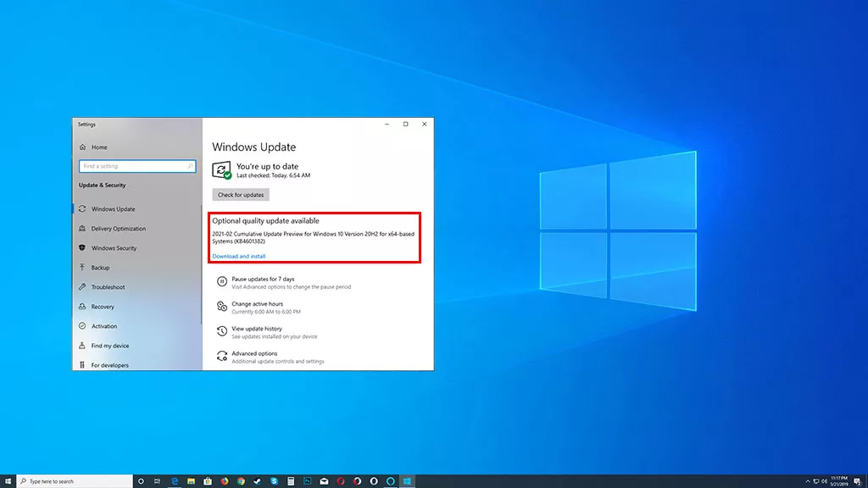
Task: Open Windows Security settings
Action: pos(114,248)
